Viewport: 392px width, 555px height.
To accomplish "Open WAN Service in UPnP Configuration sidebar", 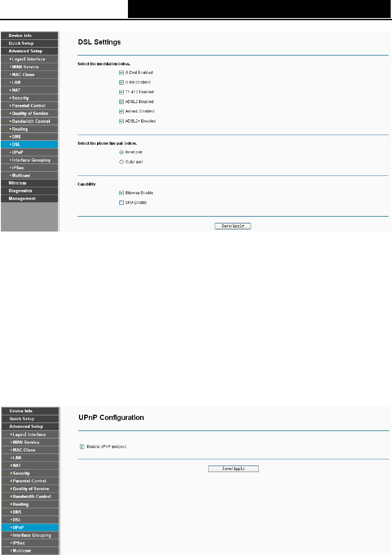I will [29, 442].
